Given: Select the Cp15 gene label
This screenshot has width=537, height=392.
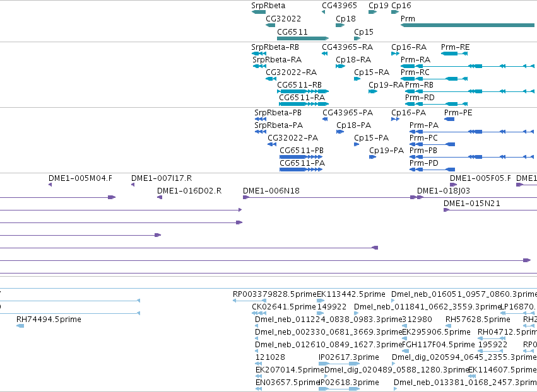Looking at the screenshot, I should tap(363, 32).
